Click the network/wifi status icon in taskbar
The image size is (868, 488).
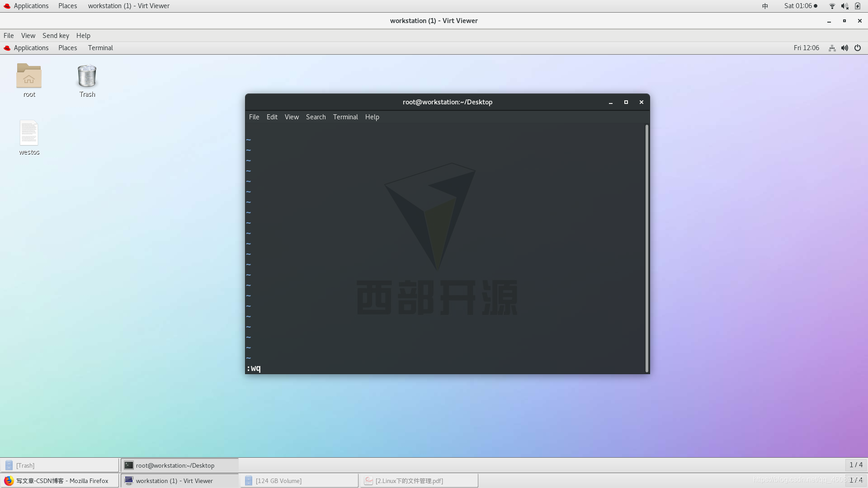click(x=832, y=6)
